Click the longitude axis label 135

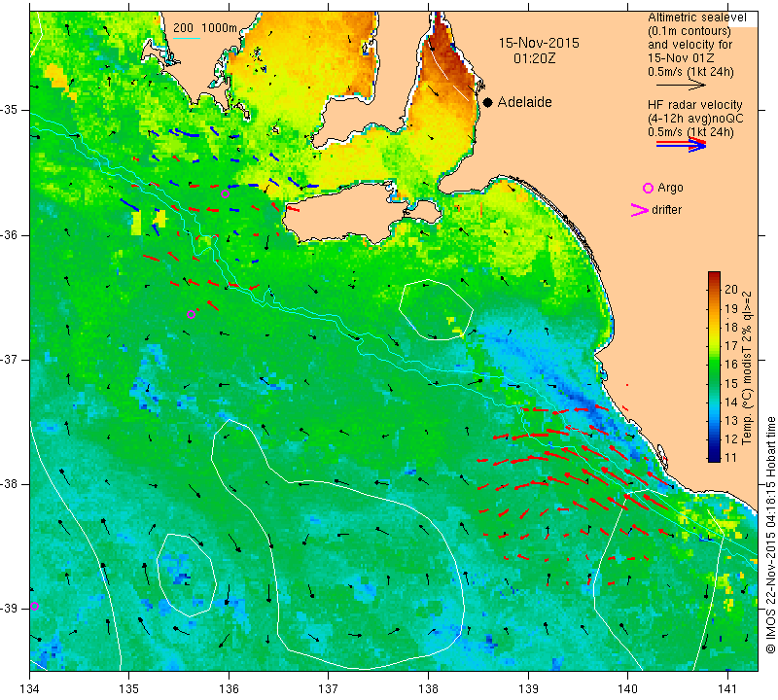[129, 688]
